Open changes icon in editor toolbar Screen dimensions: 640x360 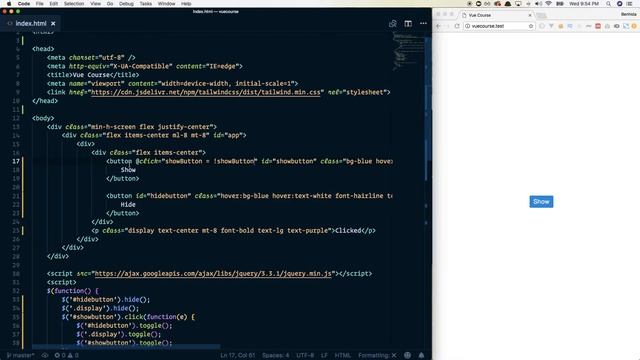coord(393,24)
